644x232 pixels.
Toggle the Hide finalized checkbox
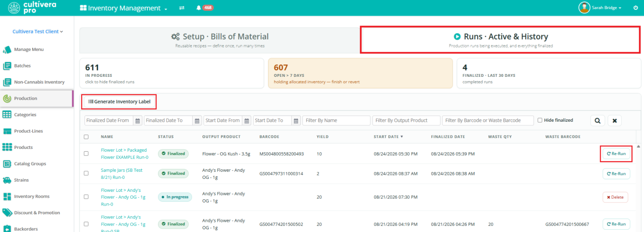[x=540, y=120]
